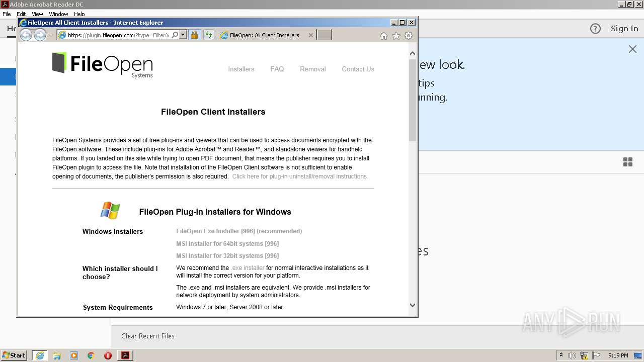Viewport: 644px width, 362px height.
Task: Close the FileOpen browser tab
Action: coord(310,35)
